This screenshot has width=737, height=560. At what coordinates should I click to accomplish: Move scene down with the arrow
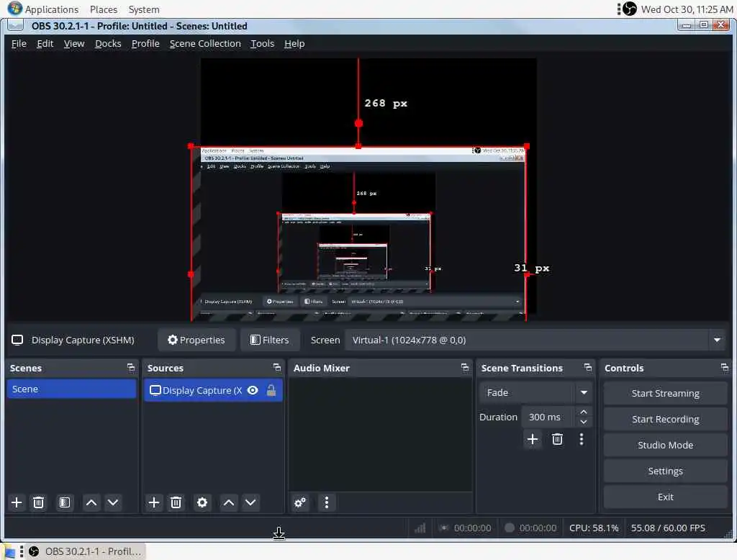(x=113, y=502)
